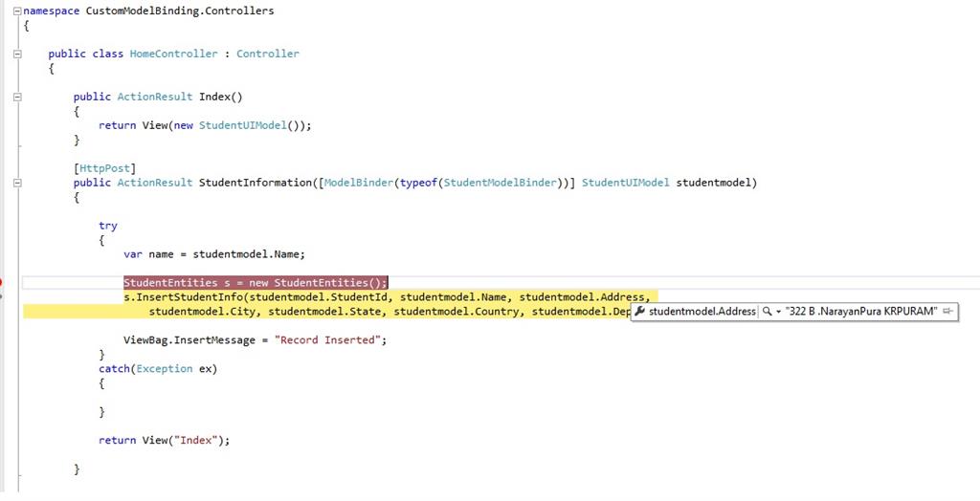This screenshot has height=501, width=980.
Task: Click the studentmodel.Address expression in the datatip
Action: pyautogui.click(x=702, y=311)
